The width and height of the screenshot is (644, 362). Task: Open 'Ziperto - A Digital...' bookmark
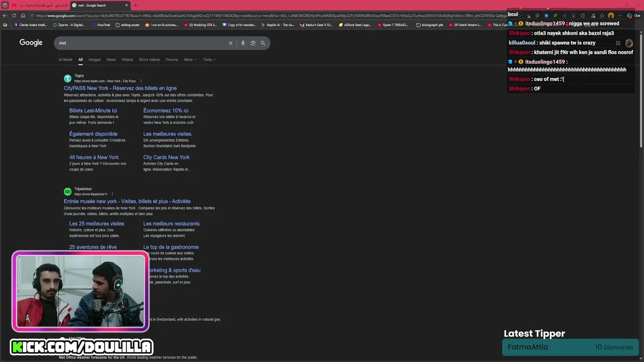69,25
